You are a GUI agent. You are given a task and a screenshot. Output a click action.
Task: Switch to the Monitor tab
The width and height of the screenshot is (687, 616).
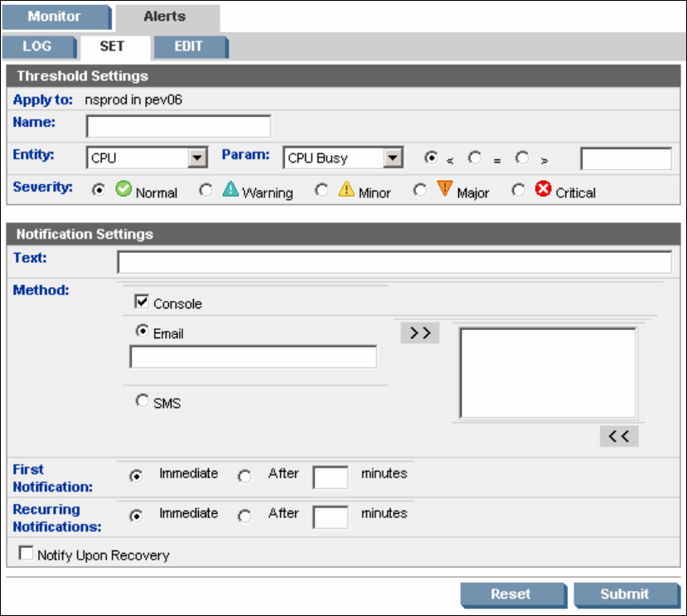coord(55,17)
